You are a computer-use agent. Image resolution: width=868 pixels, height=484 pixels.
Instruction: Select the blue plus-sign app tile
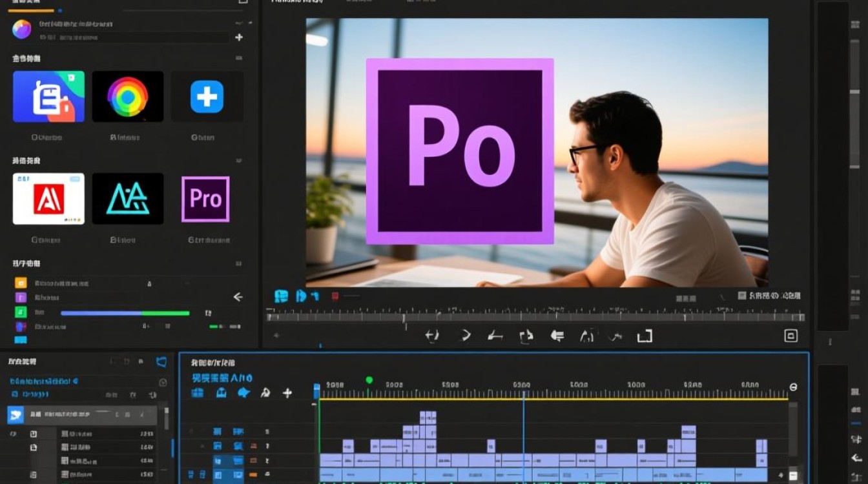tap(207, 97)
